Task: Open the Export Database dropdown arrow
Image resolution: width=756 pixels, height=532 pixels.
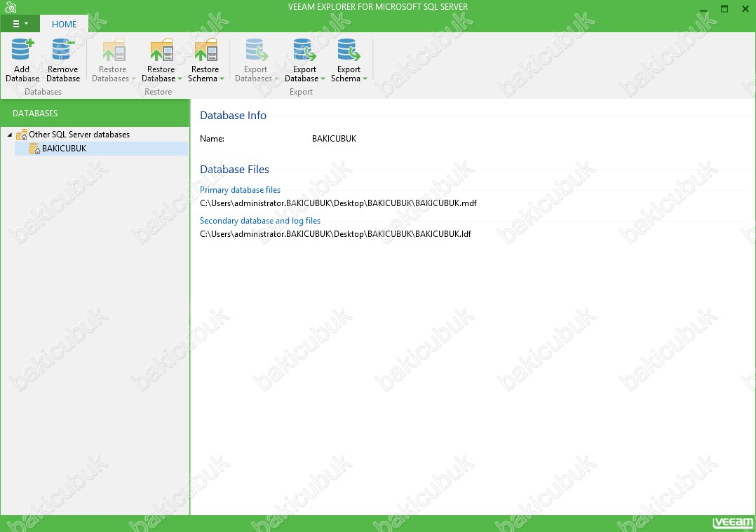Action: 323,79
